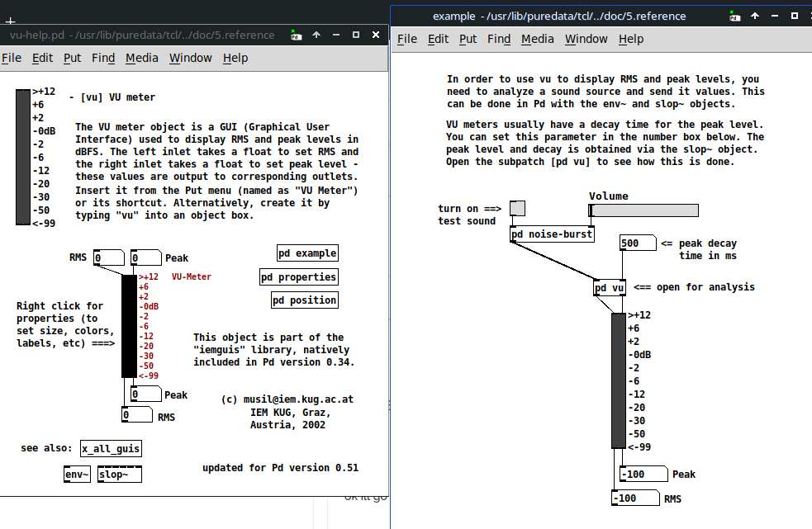
Task: Click the x_all_guis object box
Action: click(x=111, y=449)
